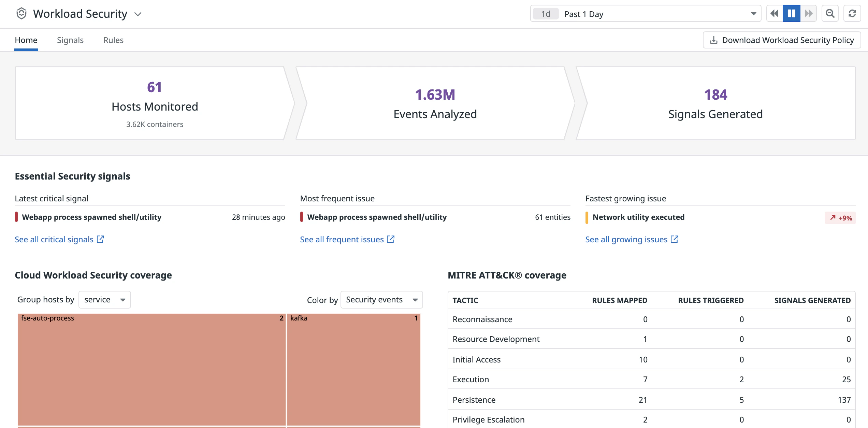Open latest critical signal Webapp process spawned shell/utility
Image resolution: width=868 pixels, height=428 pixels.
(x=150, y=217)
